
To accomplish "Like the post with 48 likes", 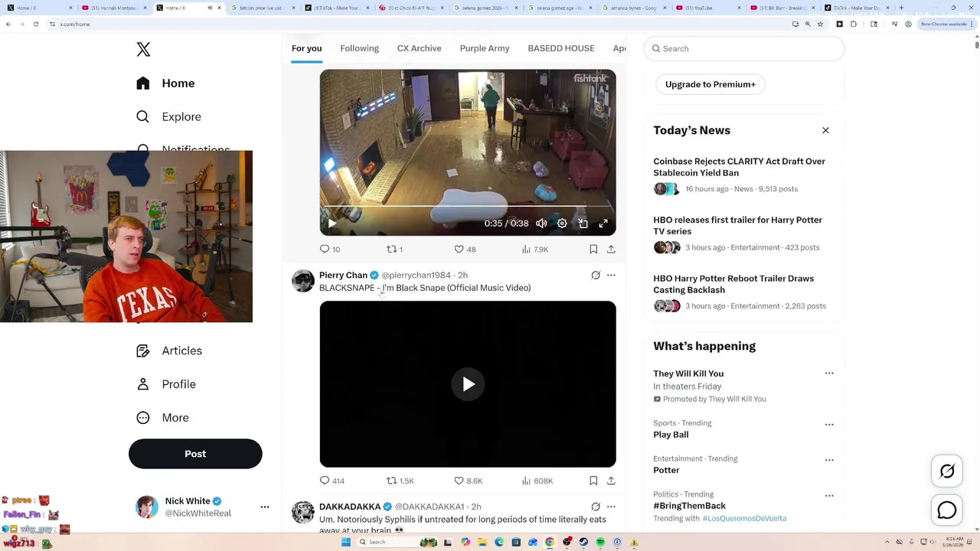I will pos(465,249).
